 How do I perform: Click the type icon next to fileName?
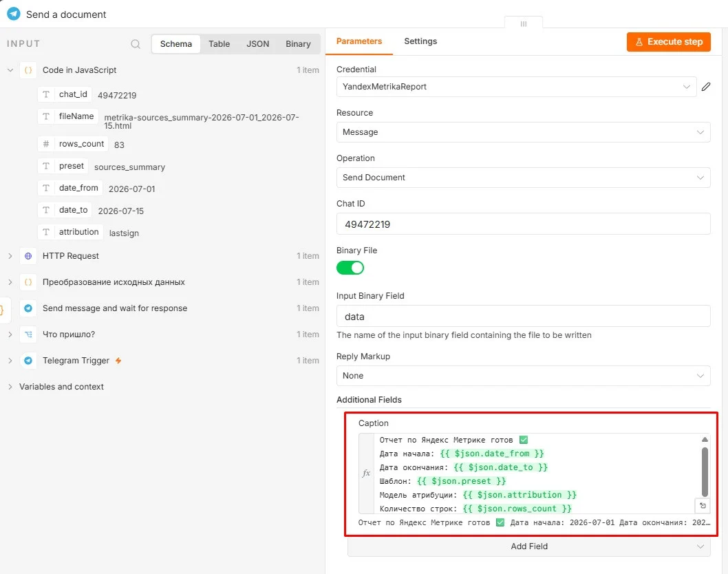(x=46, y=116)
